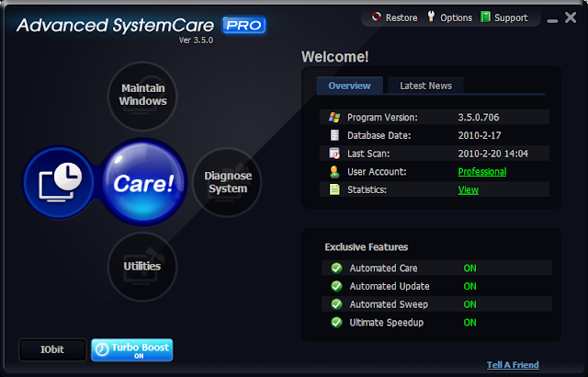Click the User Account: label
Image resolution: width=588 pixels, height=377 pixels.
tap(377, 172)
